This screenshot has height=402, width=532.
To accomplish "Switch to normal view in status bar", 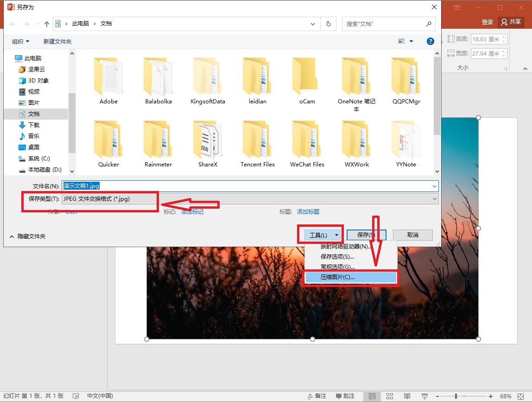I will coord(372,396).
